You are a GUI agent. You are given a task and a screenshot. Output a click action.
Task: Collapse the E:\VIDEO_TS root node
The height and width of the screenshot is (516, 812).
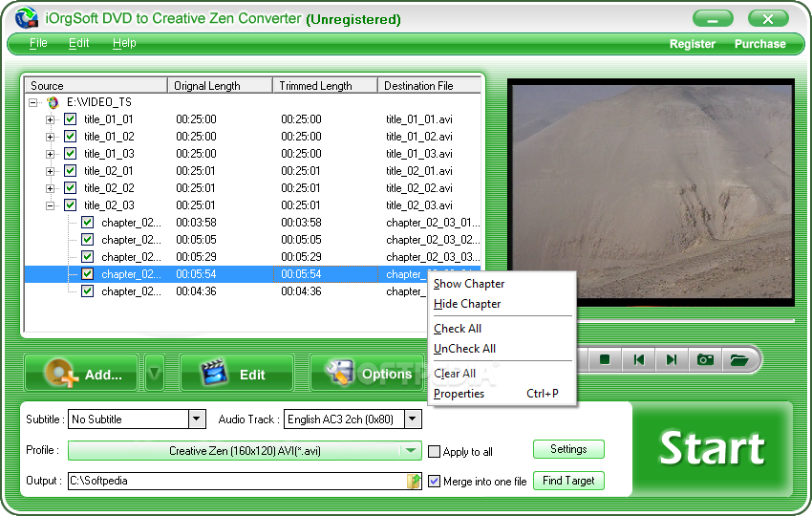33,102
